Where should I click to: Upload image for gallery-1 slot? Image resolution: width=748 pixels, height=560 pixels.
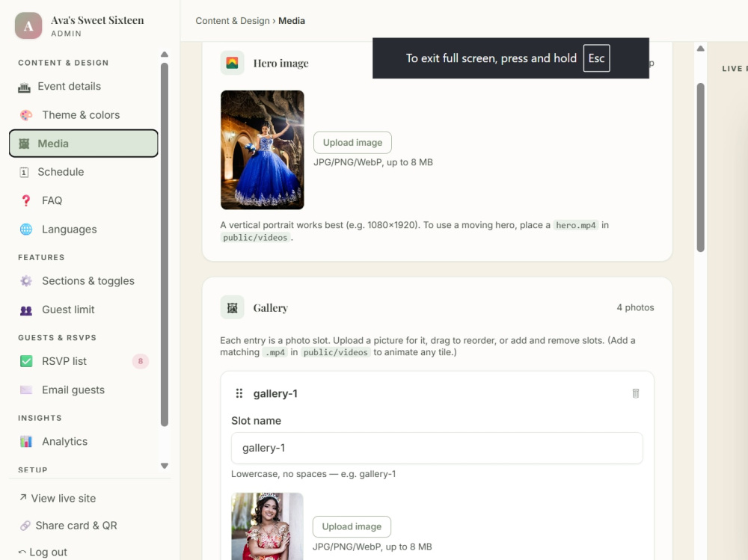tap(352, 526)
